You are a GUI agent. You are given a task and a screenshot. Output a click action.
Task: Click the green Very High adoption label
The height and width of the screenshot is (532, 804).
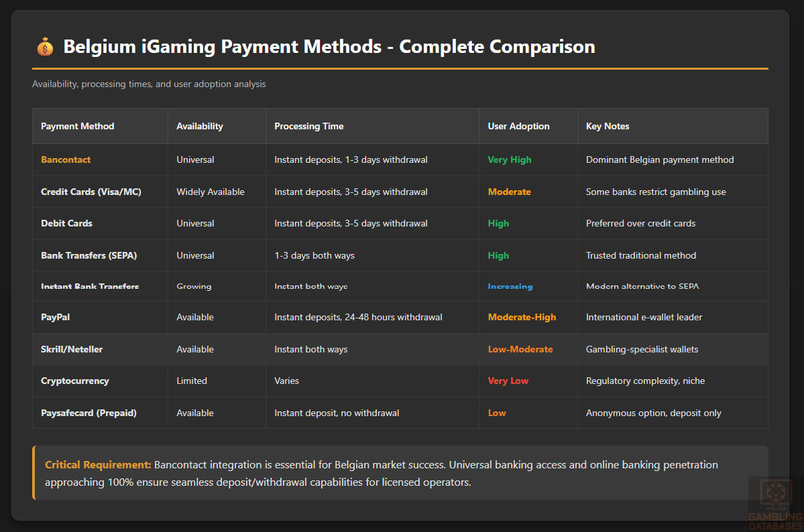pyautogui.click(x=510, y=159)
